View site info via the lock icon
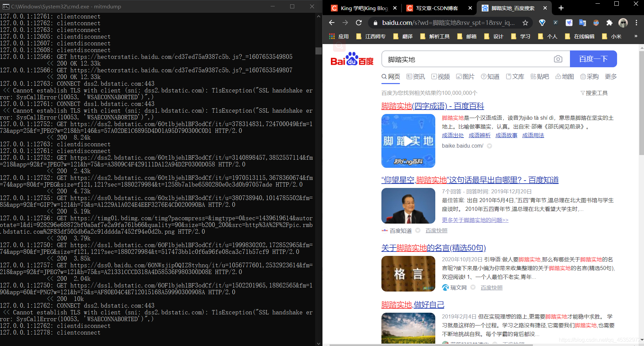Image resolution: width=644 pixels, height=346 pixels. click(375, 23)
